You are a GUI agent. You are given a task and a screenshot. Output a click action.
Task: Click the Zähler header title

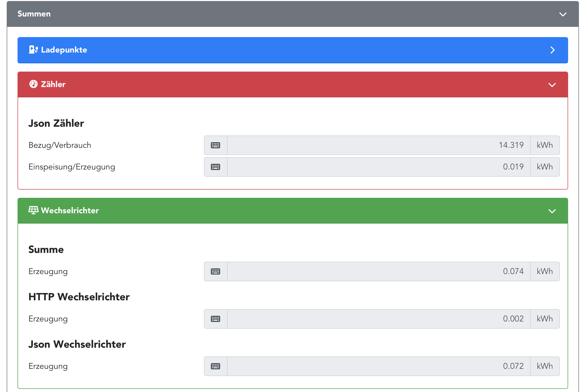[53, 84]
